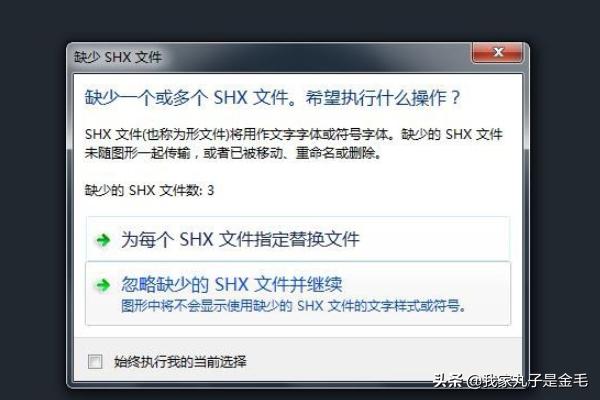
Task: Click the 头条 watermark text
Action: [448, 381]
